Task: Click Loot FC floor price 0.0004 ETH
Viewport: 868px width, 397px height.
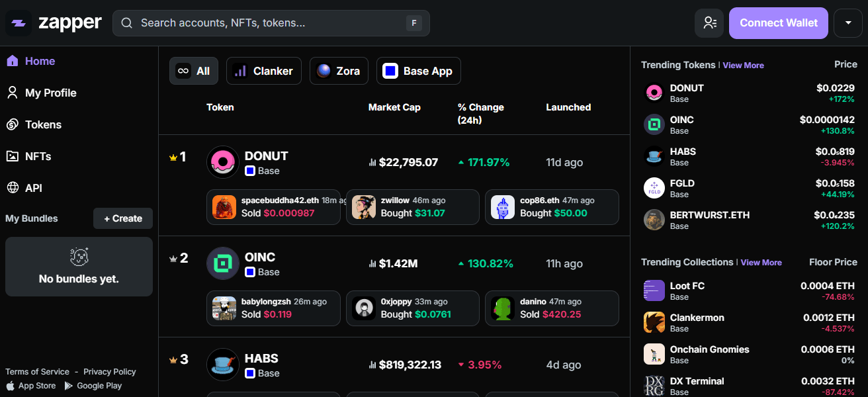Action: tap(828, 286)
